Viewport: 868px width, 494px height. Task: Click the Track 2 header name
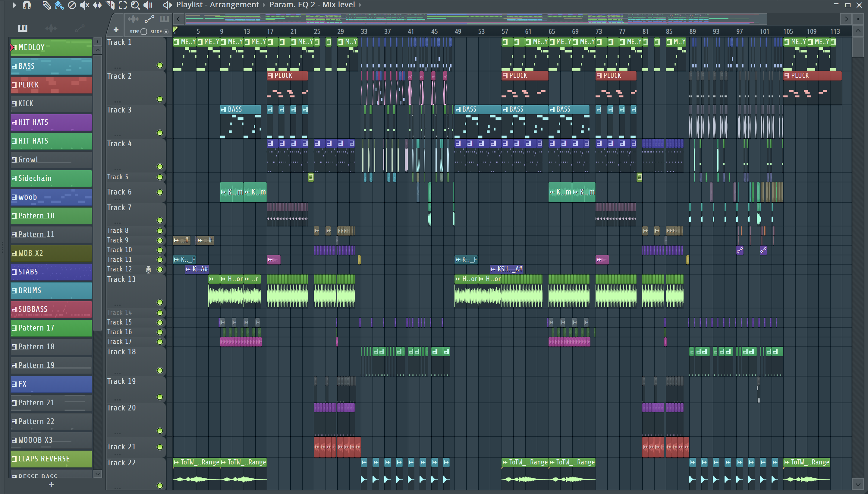119,76
